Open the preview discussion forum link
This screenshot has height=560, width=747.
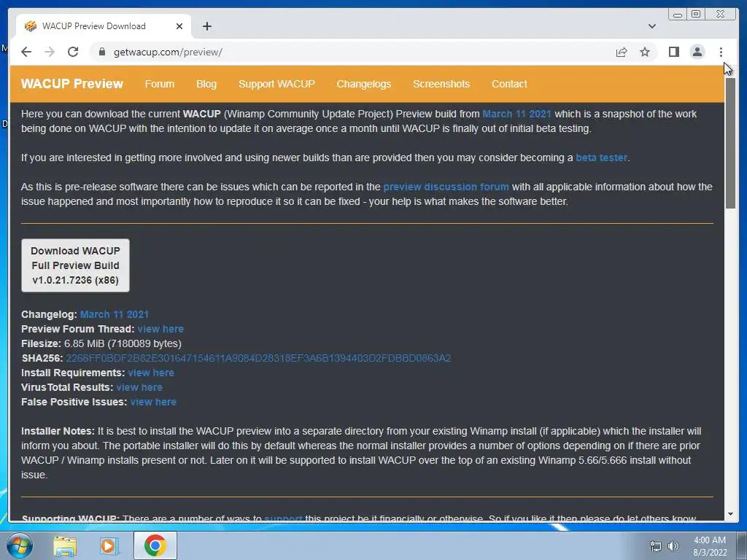point(446,187)
